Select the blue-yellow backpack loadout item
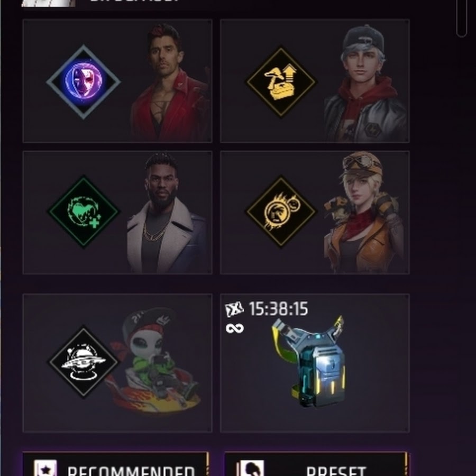The image size is (476, 476). tap(314, 362)
